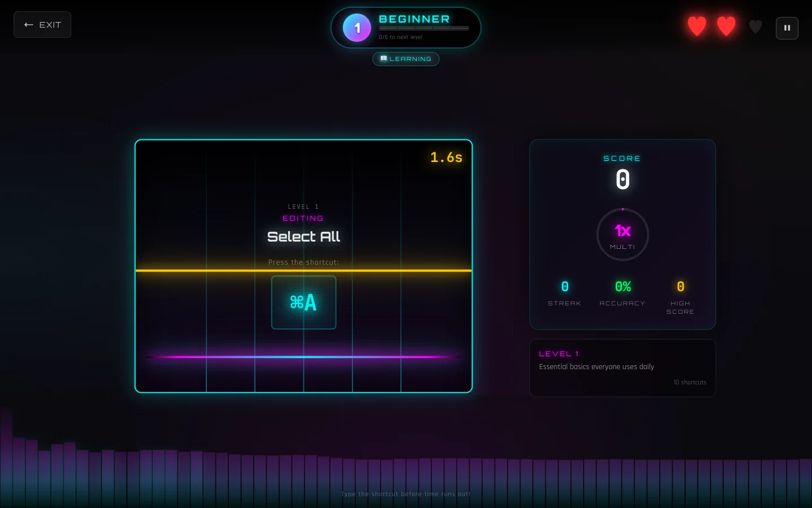812x508 pixels.
Task: Open the Level 1 description card
Action: click(x=623, y=368)
